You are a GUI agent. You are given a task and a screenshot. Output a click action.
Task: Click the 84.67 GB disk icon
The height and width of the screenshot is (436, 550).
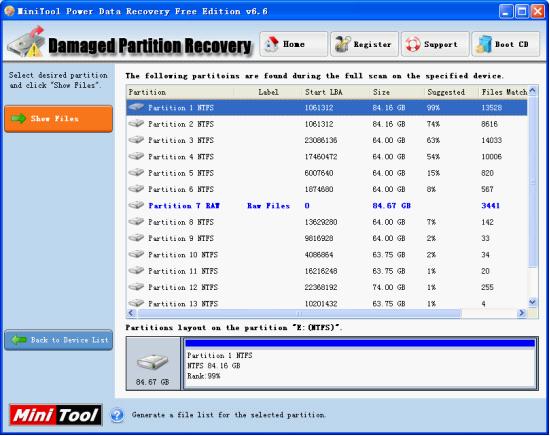tap(152, 362)
